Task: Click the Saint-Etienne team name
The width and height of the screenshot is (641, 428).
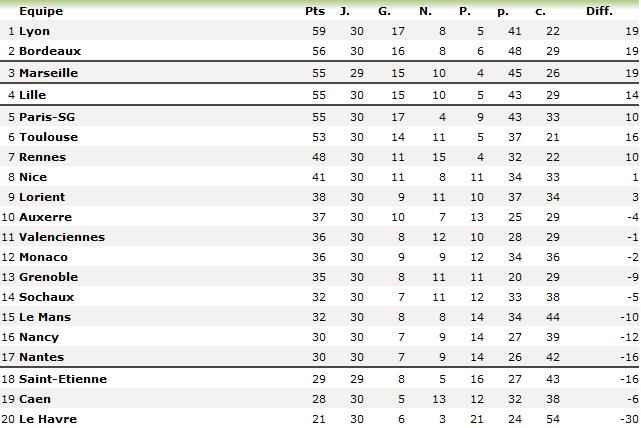Action: [62, 379]
